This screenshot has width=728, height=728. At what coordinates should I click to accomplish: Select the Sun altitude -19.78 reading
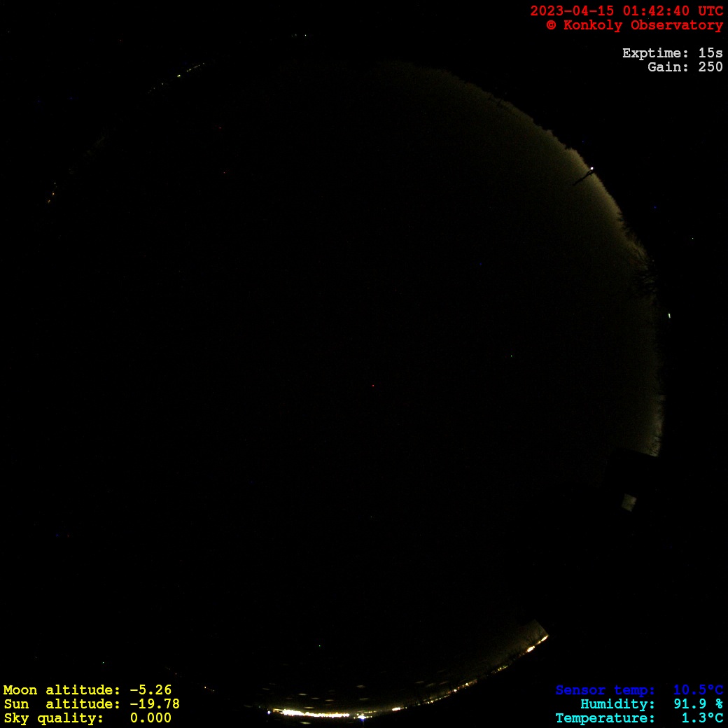pos(92,704)
